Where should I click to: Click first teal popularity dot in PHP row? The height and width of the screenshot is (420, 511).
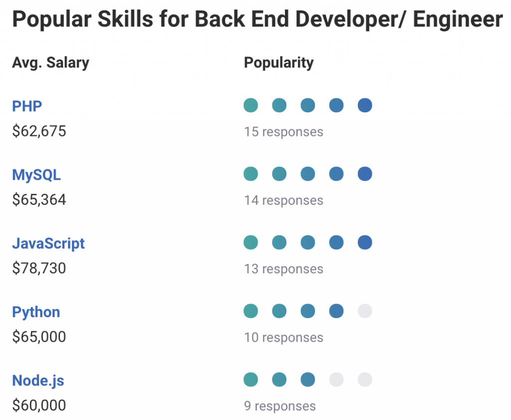point(251,105)
